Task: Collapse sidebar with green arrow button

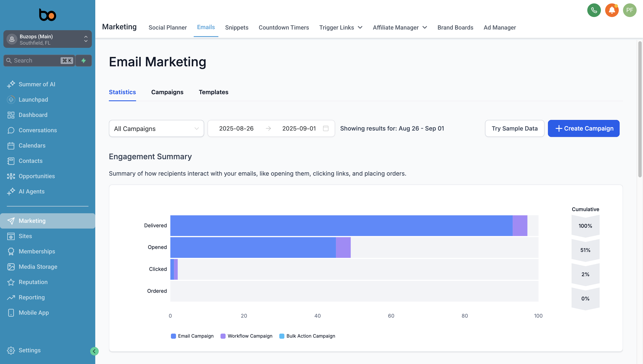Action: point(94,351)
